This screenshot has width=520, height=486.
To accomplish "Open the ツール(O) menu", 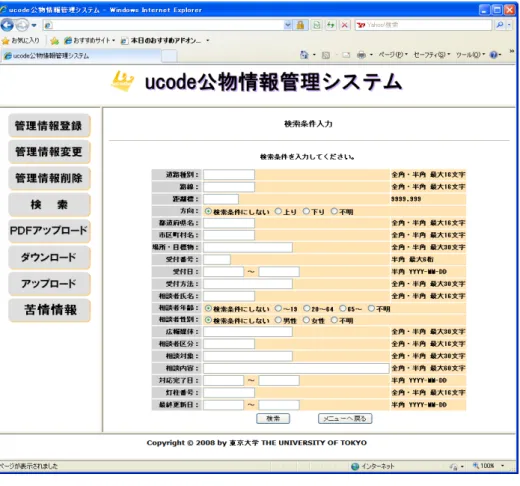I will tap(470, 55).
